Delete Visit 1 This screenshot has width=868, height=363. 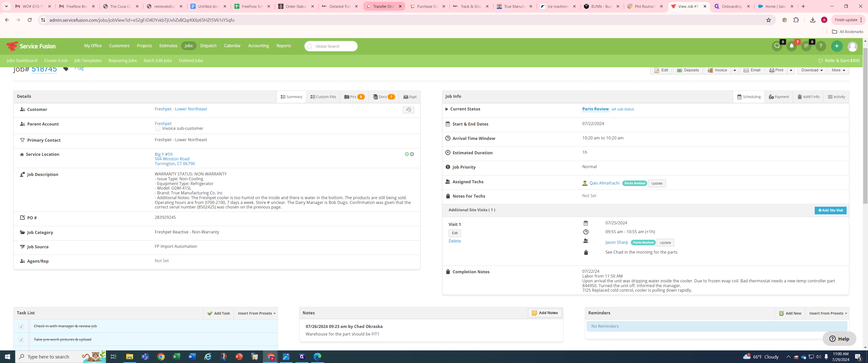[454, 241]
